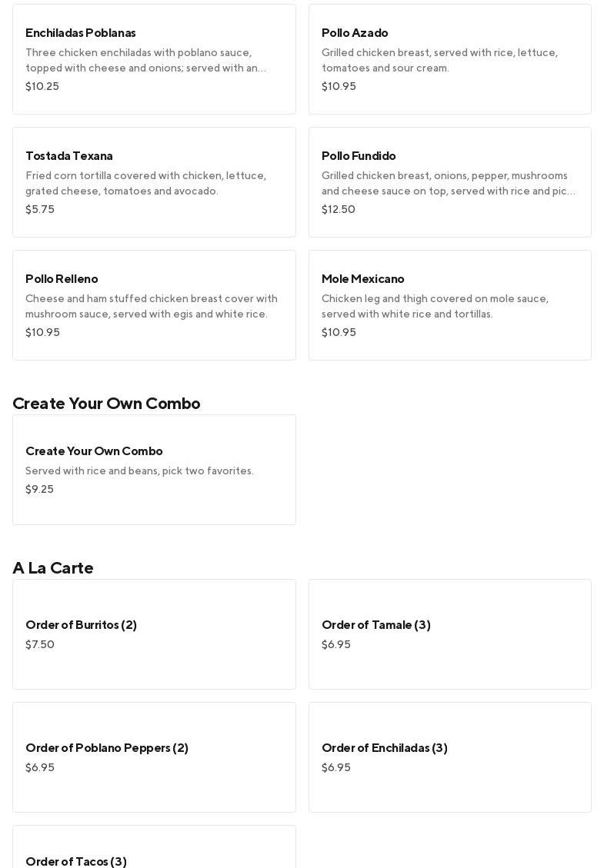Image resolution: width=604 pixels, height=868 pixels.
Task: Click the $7.50 price for Burritos
Action: point(40,644)
